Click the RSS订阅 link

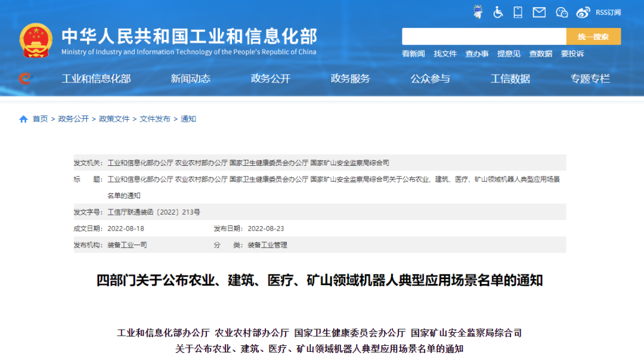[608, 13]
